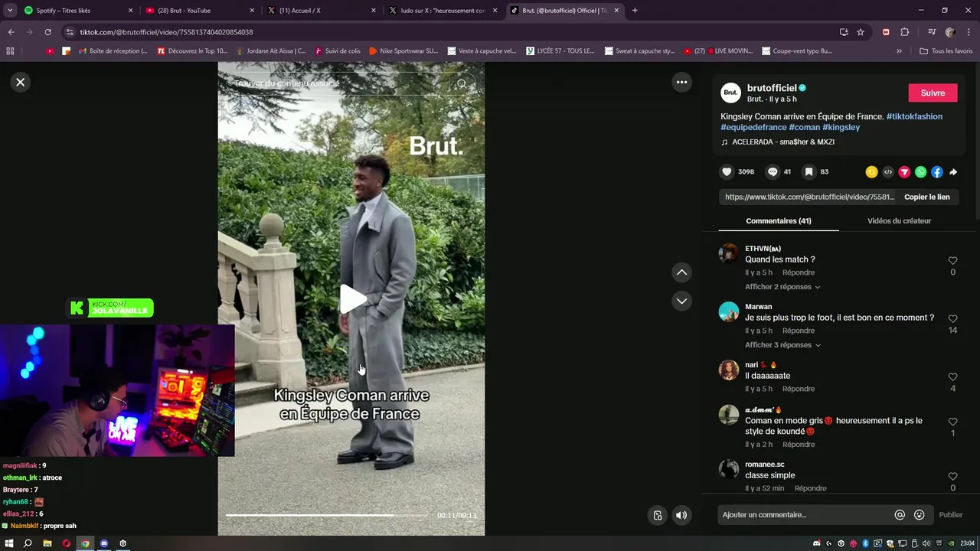Image resolution: width=980 pixels, height=551 pixels.
Task: Open Suivi de colis bookmark
Action: click(x=336, y=51)
